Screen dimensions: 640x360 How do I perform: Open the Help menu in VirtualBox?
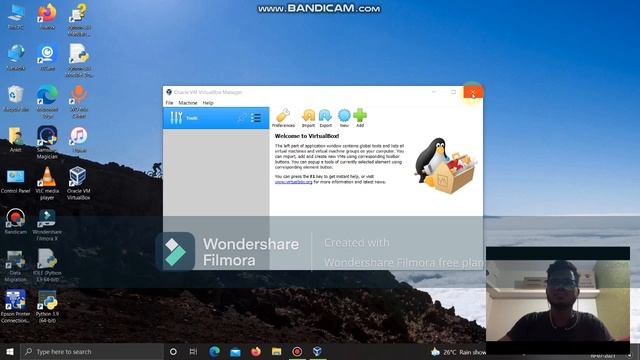tap(208, 103)
